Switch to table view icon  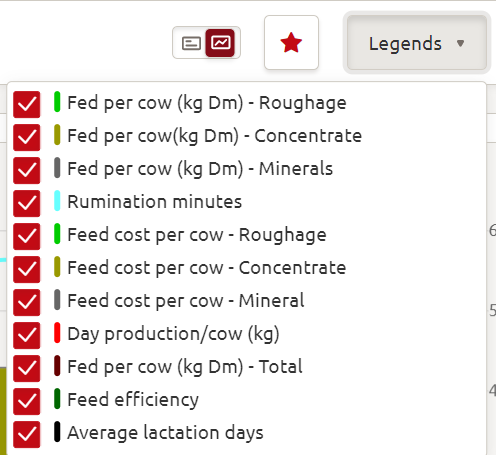pyautogui.click(x=191, y=43)
